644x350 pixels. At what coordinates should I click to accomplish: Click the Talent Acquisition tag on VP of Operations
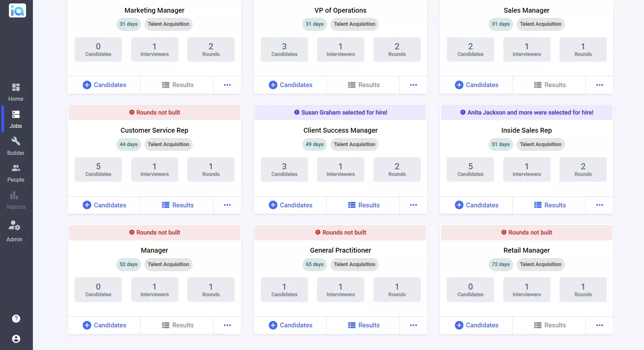[x=354, y=24]
